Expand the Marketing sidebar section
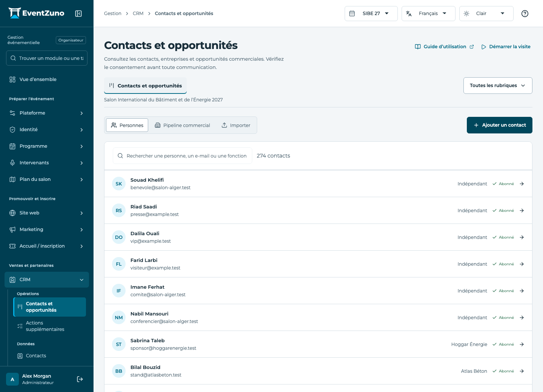The width and height of the screenshot is (543, 392). pos(47,230)
